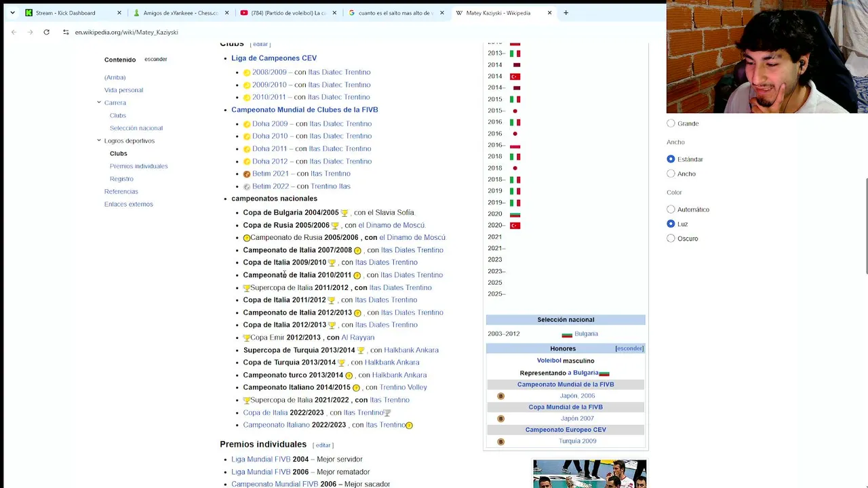Click the page's vertical scrollbar
The width and height of the screenshot is (868, 488).
click(x=865, y=227)
